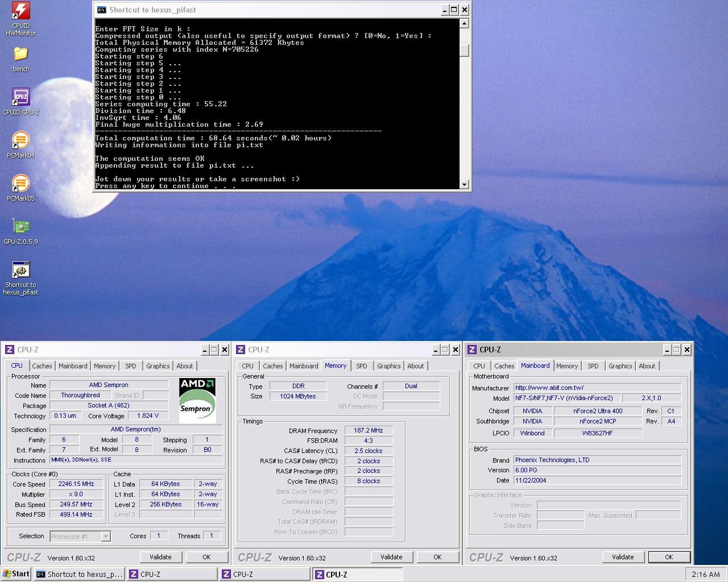Screen dimensions: 728x582
Task: Open the Start menu
Action: coord(16,574)
